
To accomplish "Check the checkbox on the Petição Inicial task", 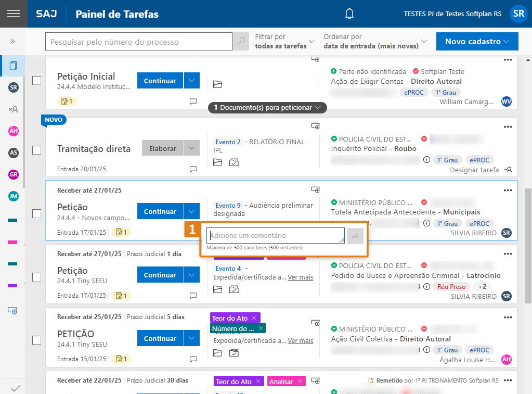I will click(x=36, y=80).
